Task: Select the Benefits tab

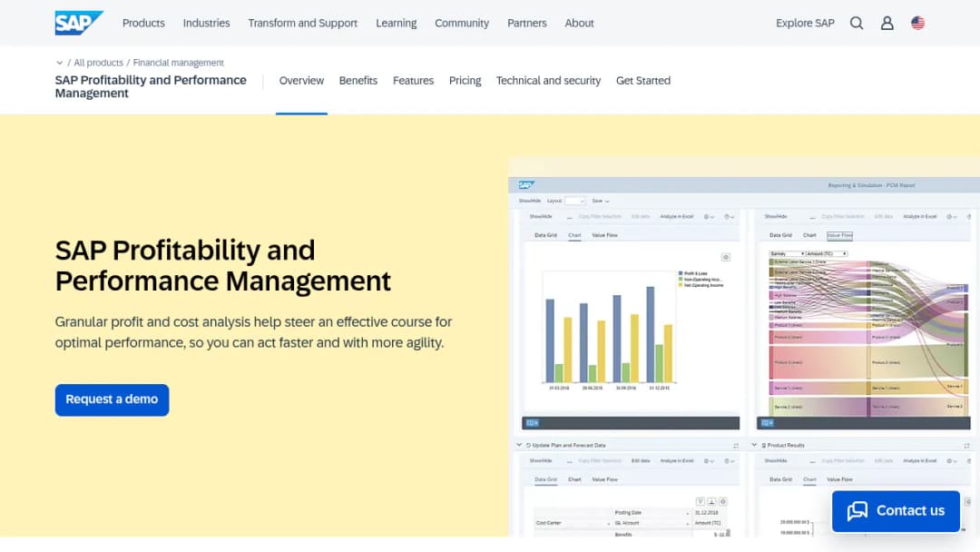Action: pos(358,81)
